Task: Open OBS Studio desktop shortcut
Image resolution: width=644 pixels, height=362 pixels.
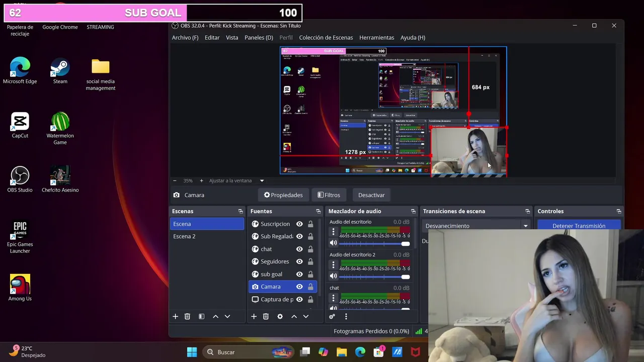Action: [20, 179]
